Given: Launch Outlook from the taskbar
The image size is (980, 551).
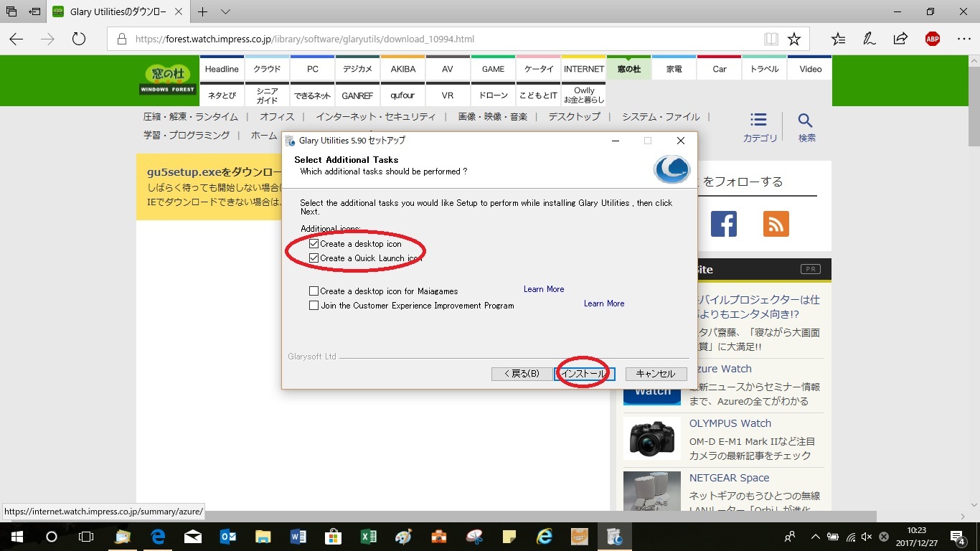Looking at the screenshot, I should [228, 536].
